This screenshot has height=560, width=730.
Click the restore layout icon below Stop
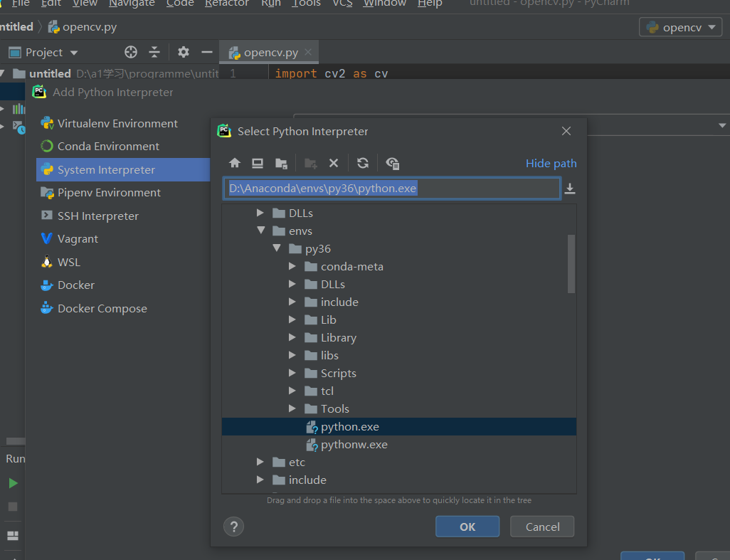pos(13,535)
